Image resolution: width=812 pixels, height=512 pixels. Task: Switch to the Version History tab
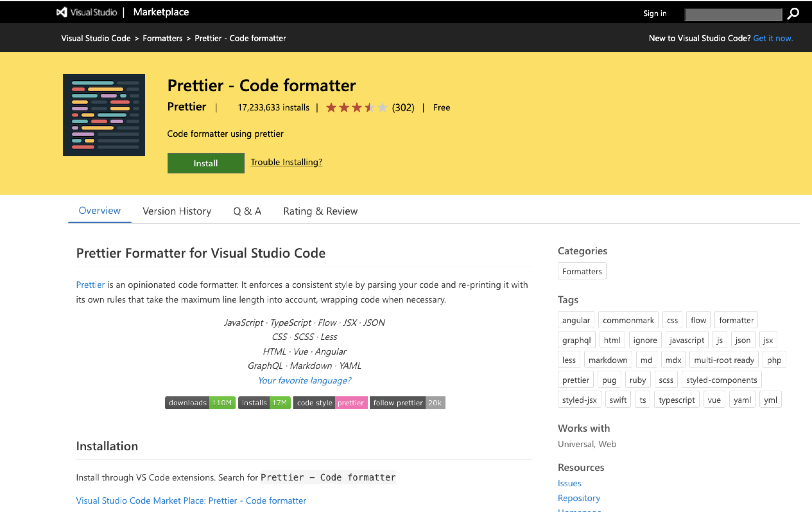177,211
